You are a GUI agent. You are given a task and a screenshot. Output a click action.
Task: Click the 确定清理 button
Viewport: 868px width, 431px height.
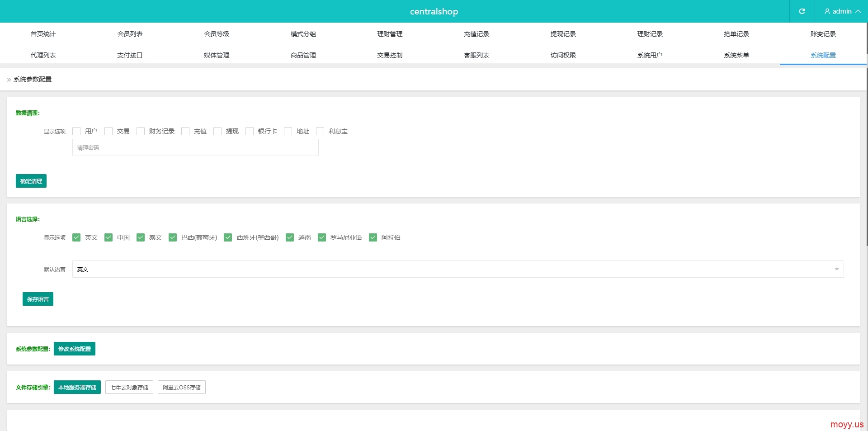tap(31, 181)
